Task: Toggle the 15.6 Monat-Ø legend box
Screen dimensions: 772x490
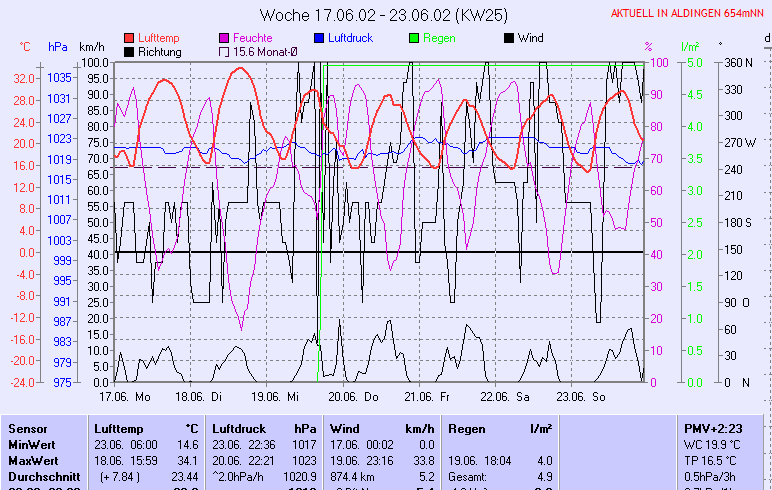Action: point(224,51)
